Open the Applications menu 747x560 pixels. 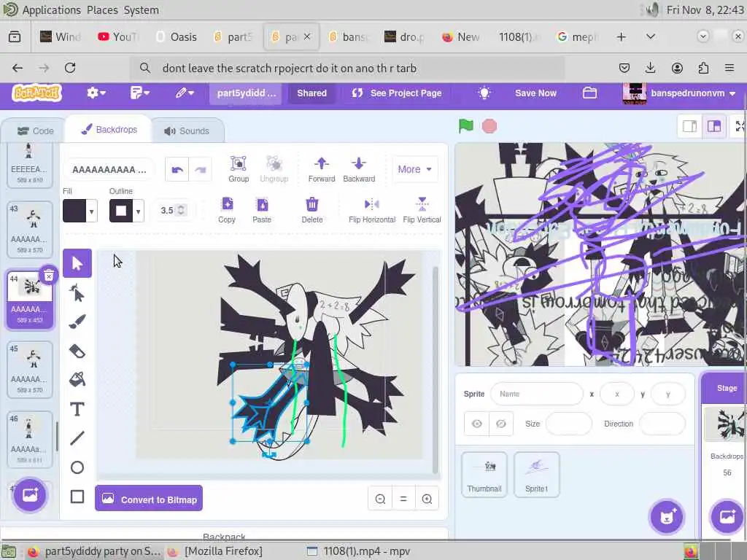click(52, 9)
